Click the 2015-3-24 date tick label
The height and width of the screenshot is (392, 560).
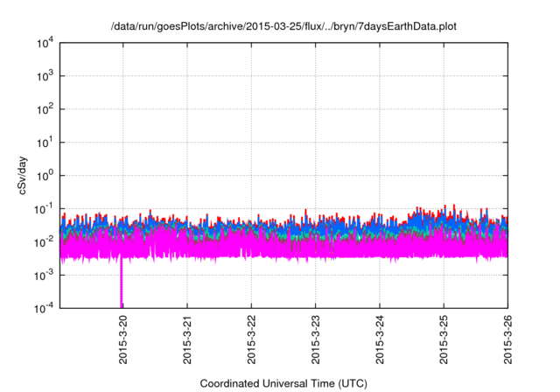379,339
